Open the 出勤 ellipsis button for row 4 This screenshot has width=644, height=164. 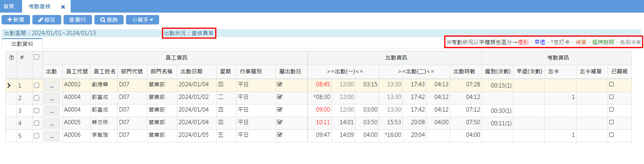52,123
